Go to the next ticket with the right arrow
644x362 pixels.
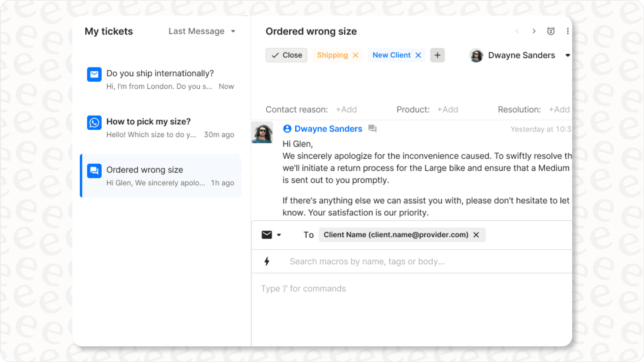[x=534, y=31]
